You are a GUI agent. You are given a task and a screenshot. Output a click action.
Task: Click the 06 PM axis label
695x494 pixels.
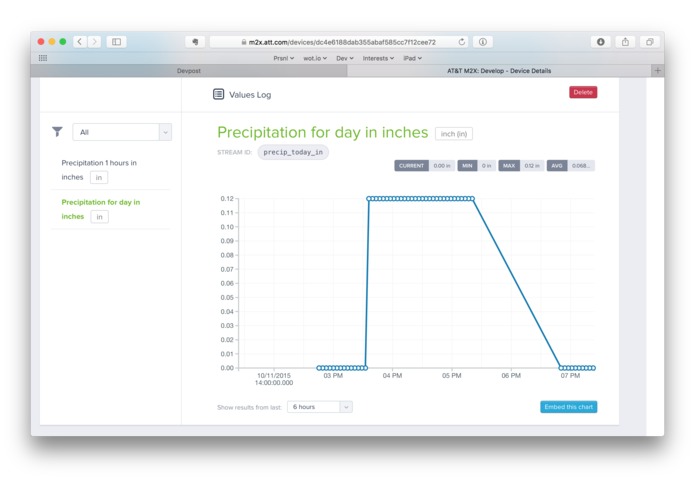[x=511, y=376]
